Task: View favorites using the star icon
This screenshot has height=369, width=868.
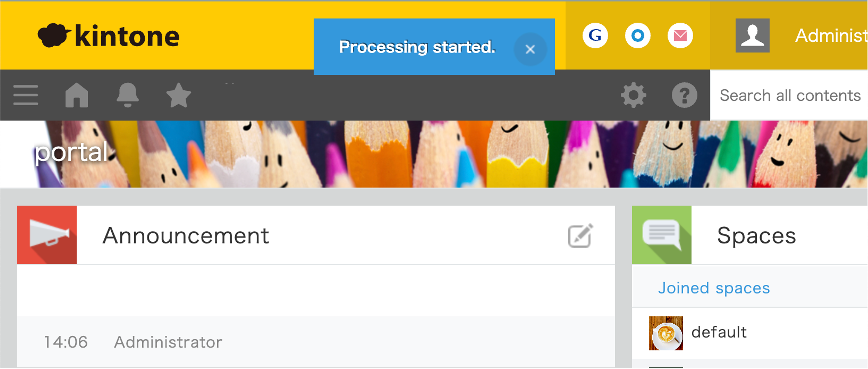Action: click(179, 95)
